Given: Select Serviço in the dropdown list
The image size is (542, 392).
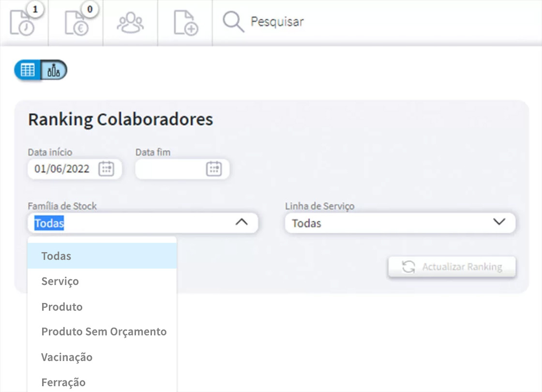Looking at the screenshot, I should coord(60,281).
